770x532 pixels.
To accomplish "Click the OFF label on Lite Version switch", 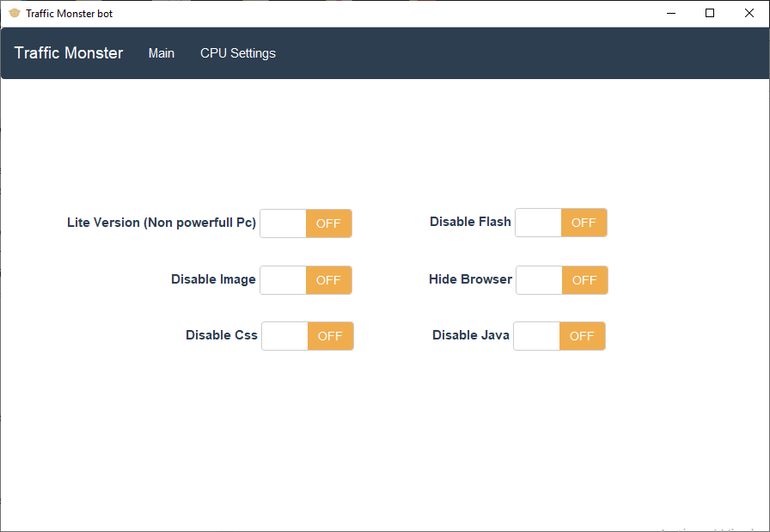I will pos(328,223).
